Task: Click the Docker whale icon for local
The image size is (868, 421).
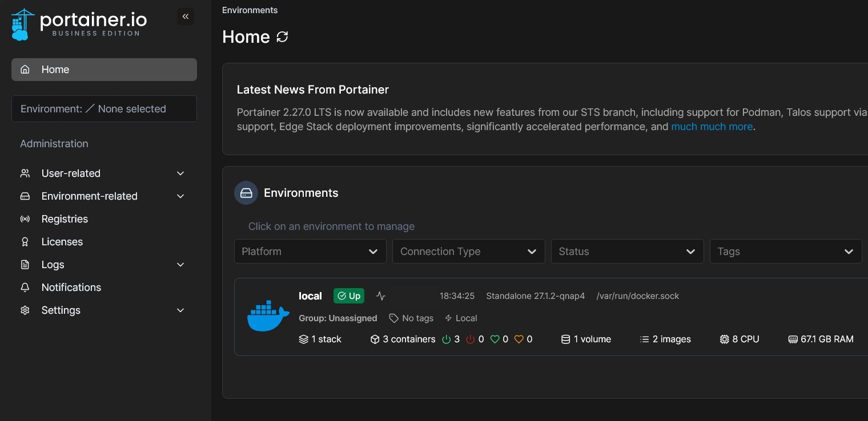Action: [x=268, y=317]
